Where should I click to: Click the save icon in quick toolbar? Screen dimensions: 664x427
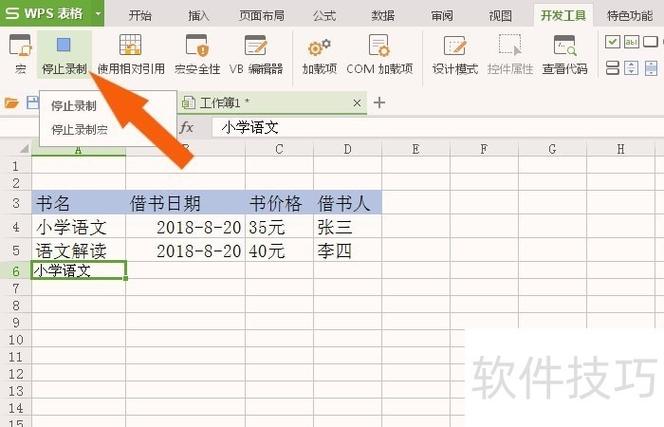click(33, 103)
